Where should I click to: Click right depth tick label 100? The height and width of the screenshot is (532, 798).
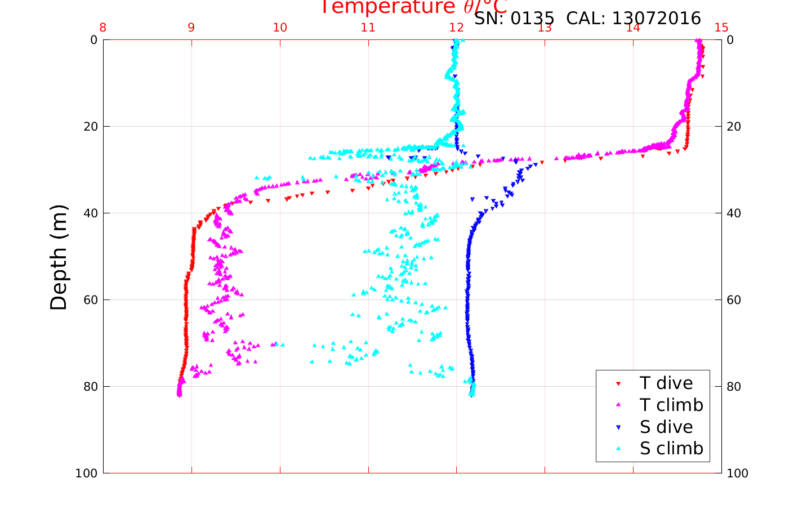tap(738, 473)
